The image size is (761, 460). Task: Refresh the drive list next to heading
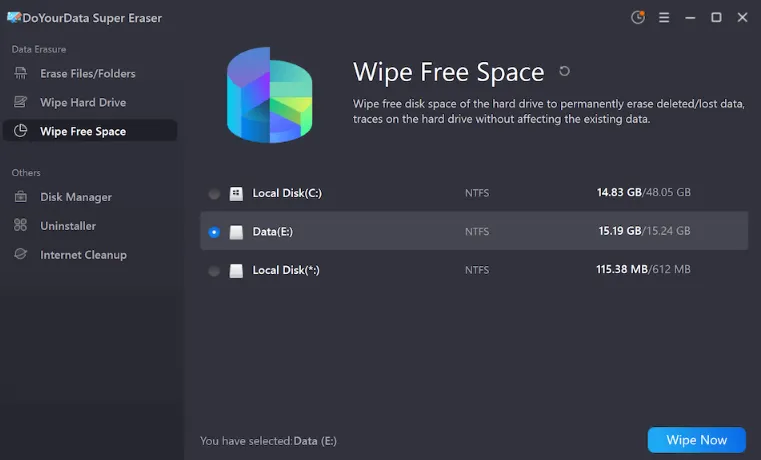coord(564,71)
